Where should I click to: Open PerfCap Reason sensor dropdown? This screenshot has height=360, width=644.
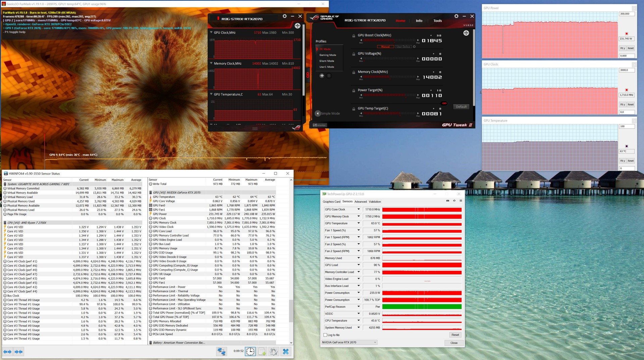[x=359, y=307]
